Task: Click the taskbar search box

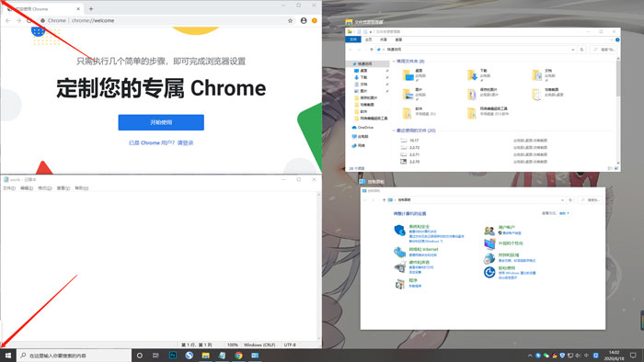Action: (x=74, y=356)
